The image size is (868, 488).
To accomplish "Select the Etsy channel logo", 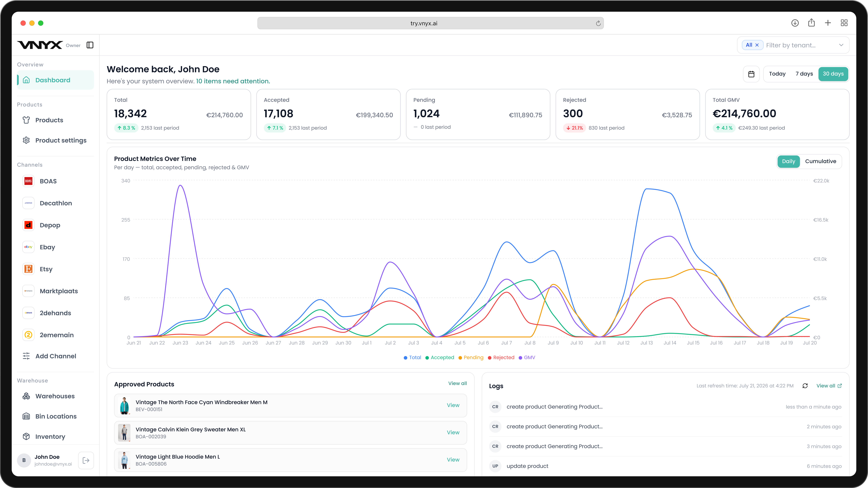I will pyautogui.click(x=28, y=269).
